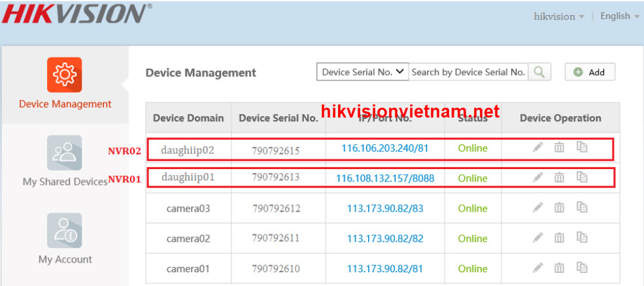Click serial number 790792613
The width and height of the screenshot is (644, 286).
click(x=276, y=177)
